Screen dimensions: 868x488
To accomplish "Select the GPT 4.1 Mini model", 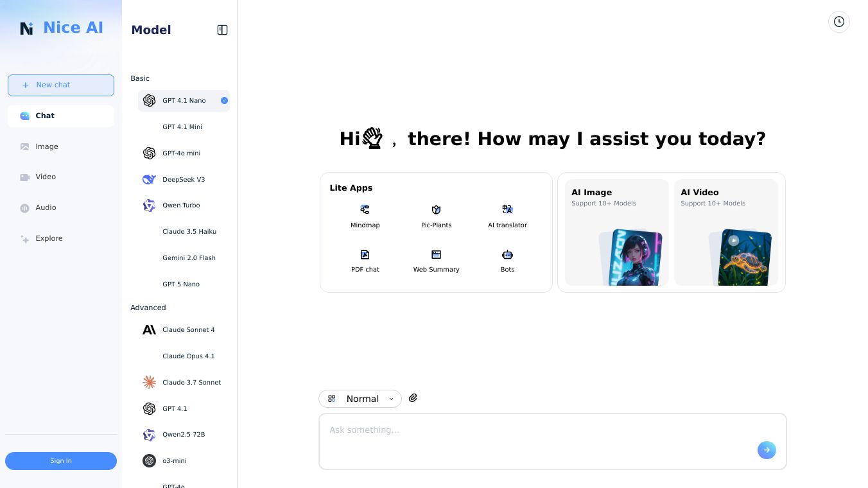I will 184,127.
